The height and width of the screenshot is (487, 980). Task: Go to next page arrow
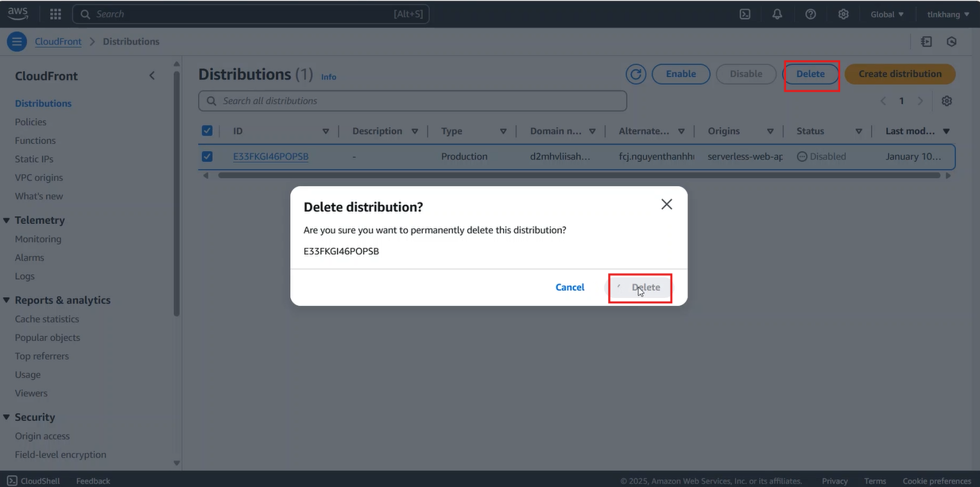920,101
